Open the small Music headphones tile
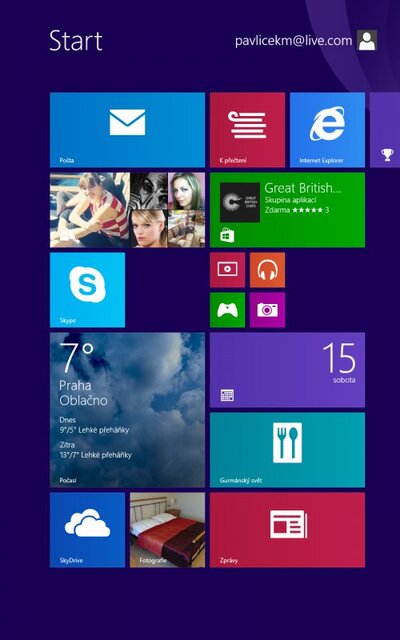This screenshot has width=400, height=640. click(x=267, y=270)
